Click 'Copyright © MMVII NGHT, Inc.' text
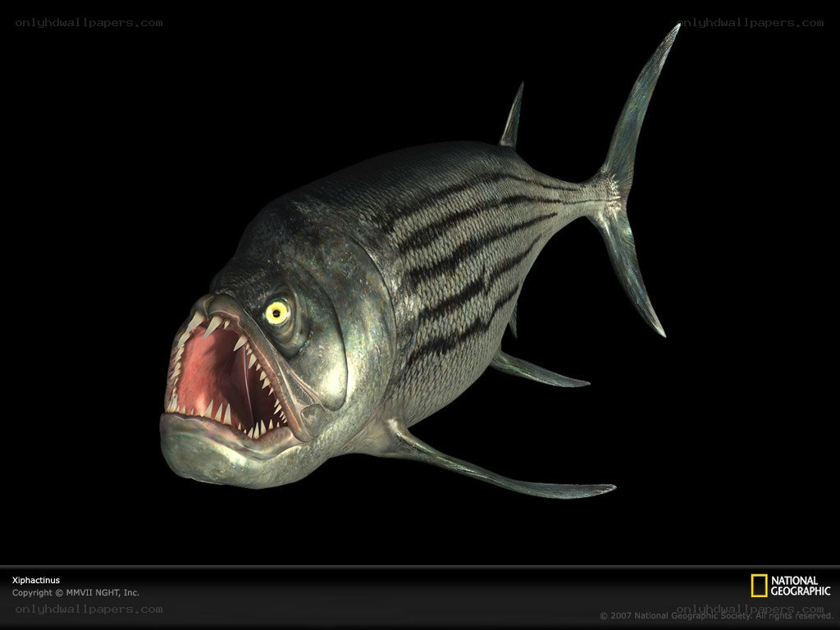The image size is (840, 630). [75, 592]
